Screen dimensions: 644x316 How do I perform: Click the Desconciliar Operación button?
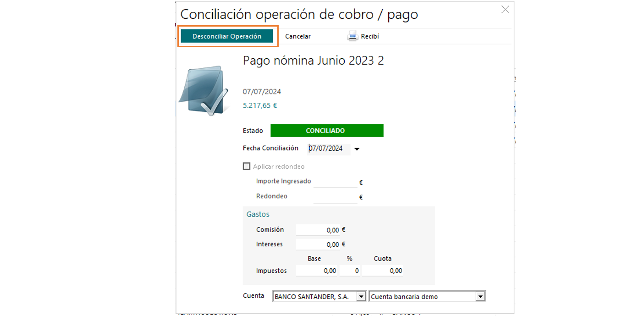pyautogui.click(x=227, y=36)
